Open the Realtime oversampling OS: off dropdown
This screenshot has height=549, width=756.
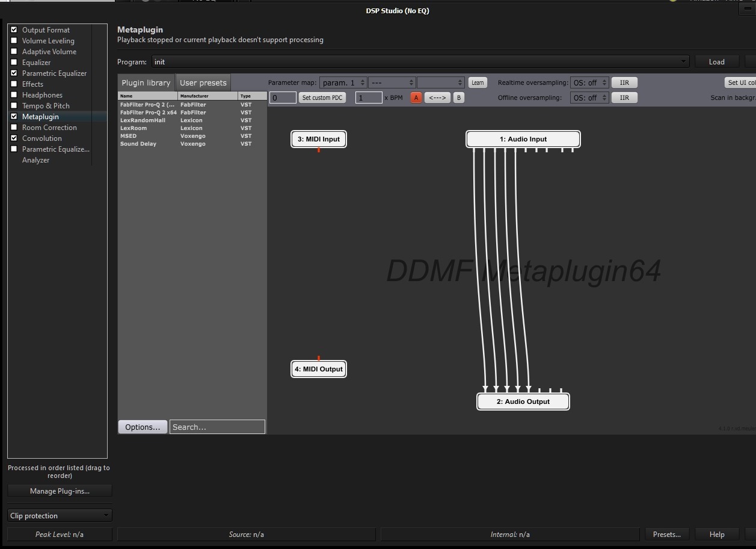589,82
